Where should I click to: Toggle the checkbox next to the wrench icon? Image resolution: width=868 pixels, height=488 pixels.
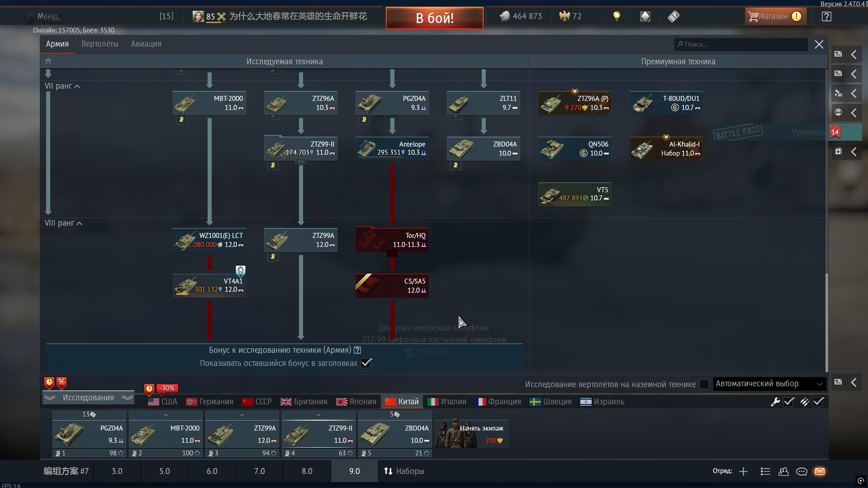point(789,402)
